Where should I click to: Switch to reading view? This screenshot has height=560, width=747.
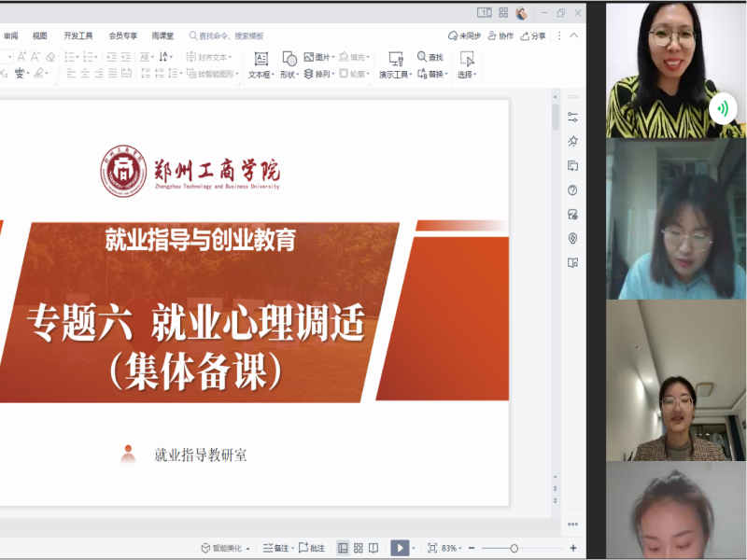[x=373, y=548]
